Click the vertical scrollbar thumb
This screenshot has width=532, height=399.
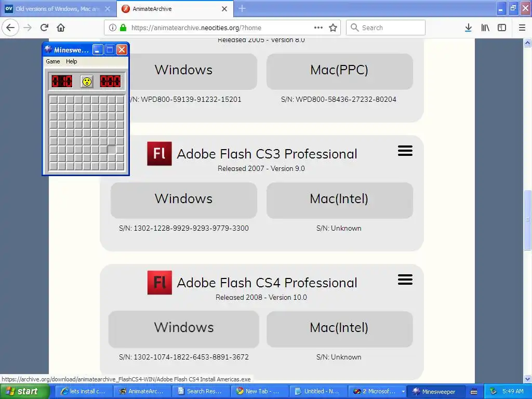[x=527, y=220]
